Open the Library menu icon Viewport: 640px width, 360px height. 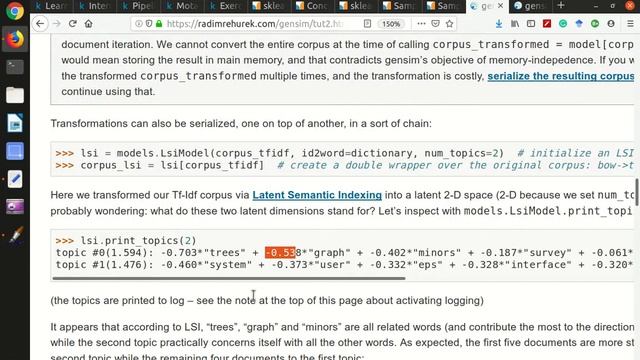click(515, 24)
